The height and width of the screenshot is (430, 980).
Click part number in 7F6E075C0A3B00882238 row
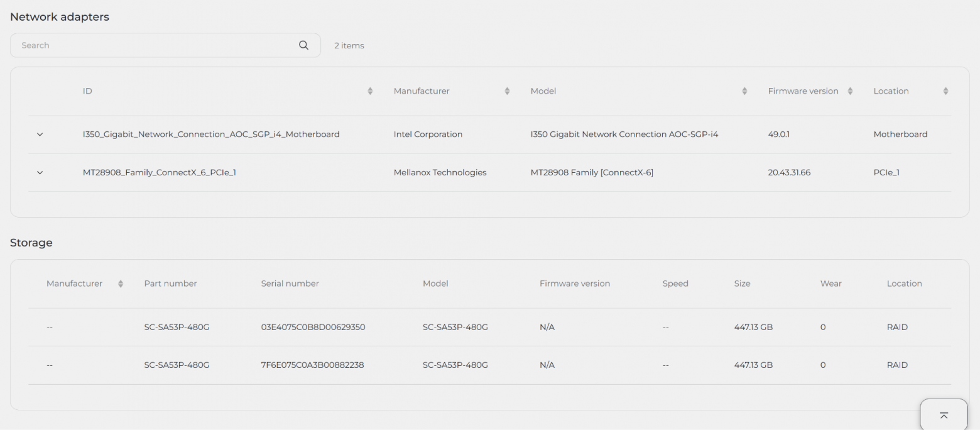tap(177, 365)
